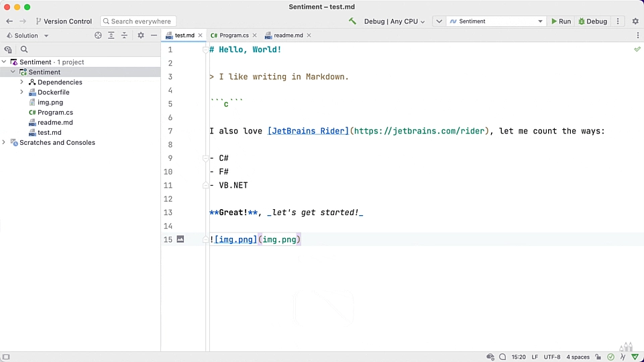This screenshot has height=362, width=644.
Task: Expand the Dockerfile node
Action: tap(21, 92)
